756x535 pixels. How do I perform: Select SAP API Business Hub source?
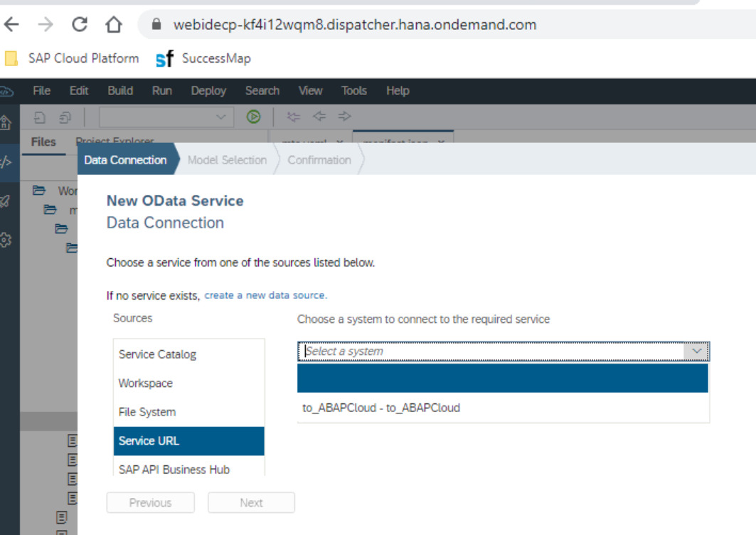[189, 469]
